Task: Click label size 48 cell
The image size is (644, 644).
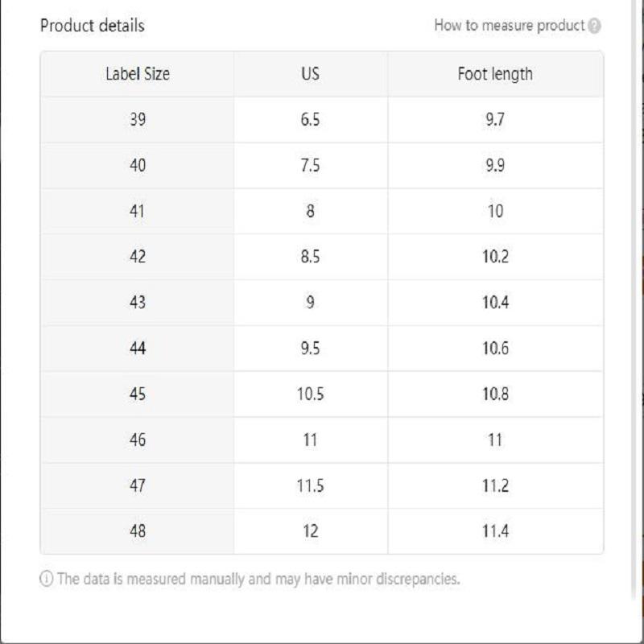Action: click(138, 531)
